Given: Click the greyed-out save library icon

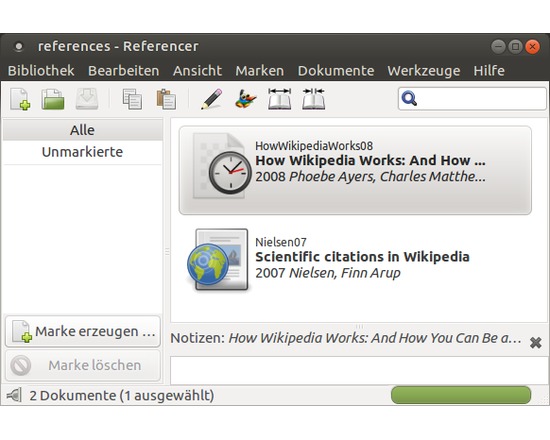Looking at the screenshot, I should pyautogui.click(x=87, y=99).
